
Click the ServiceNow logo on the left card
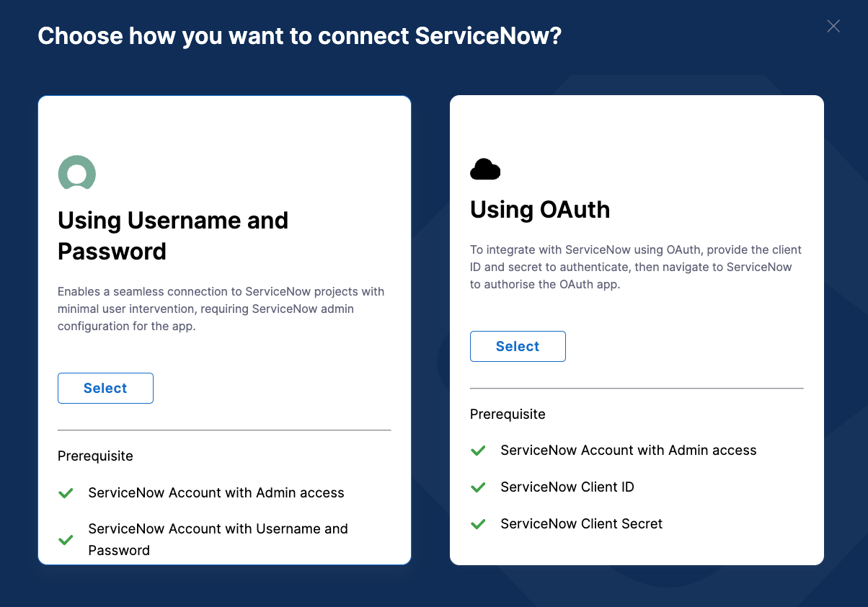click(76, 173)
